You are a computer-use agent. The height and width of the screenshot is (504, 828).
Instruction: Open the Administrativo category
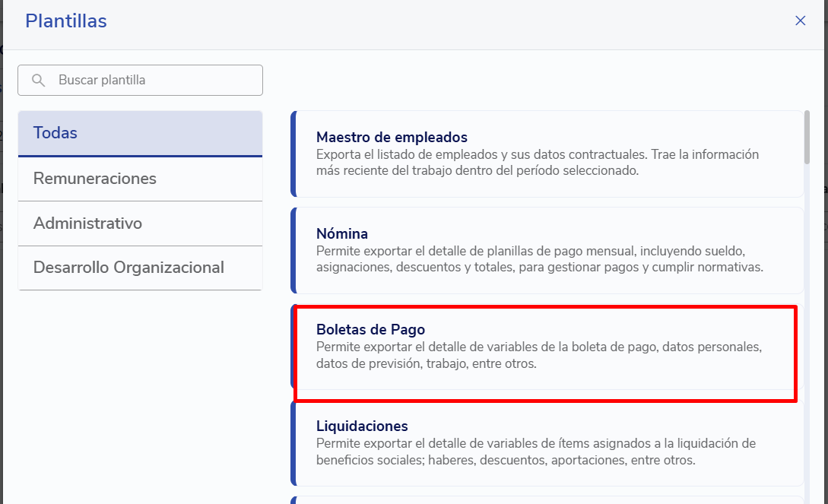(140, 223)
